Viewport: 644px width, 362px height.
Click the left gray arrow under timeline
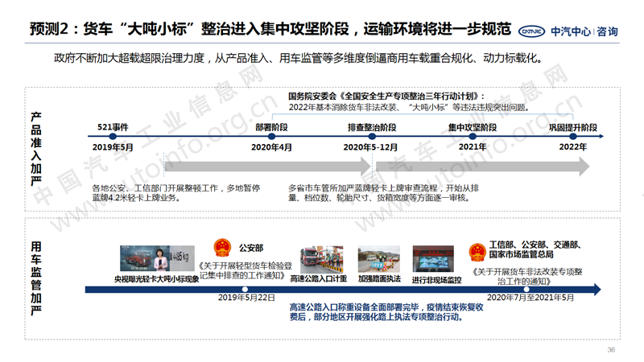point(267,167)
